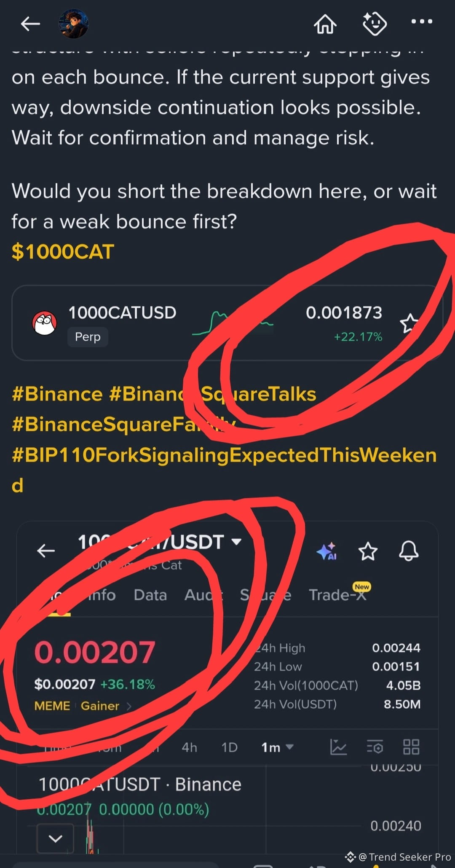Favorite 1000CATUSD with the star icon

tap(409, 324)
